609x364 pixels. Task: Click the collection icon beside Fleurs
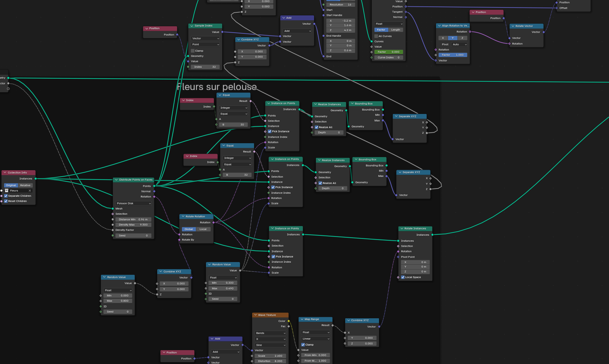[x=7, y=190]
